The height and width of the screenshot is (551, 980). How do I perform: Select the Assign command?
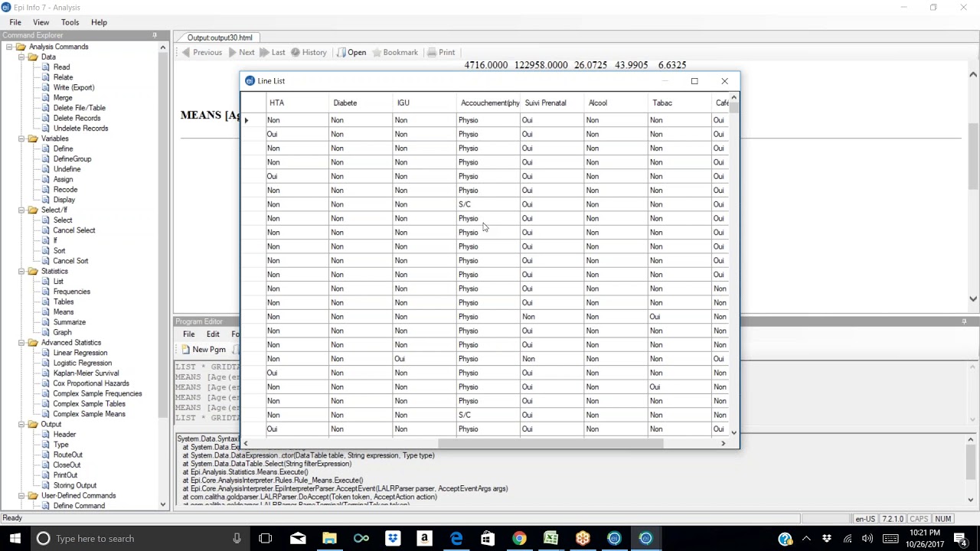point(63,179)
